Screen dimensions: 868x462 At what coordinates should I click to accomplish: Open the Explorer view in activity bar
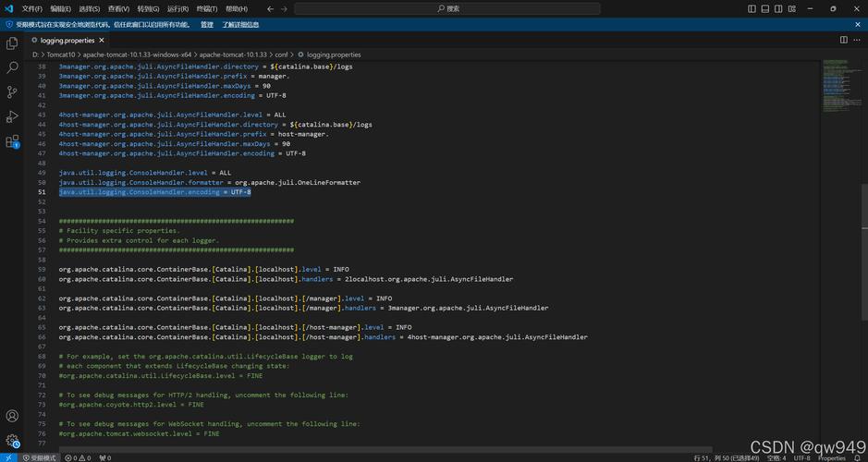[12, 43]
